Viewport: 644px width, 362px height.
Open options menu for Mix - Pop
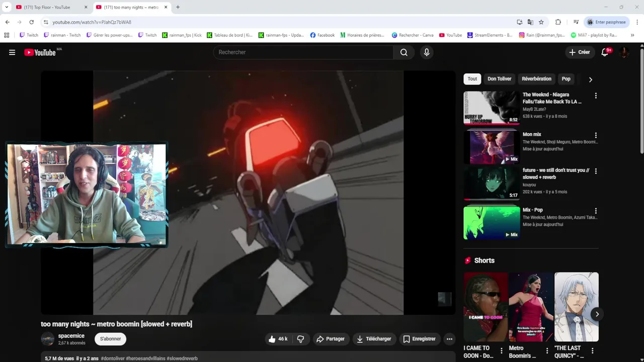pyautogui.click(x=596, y=211)
